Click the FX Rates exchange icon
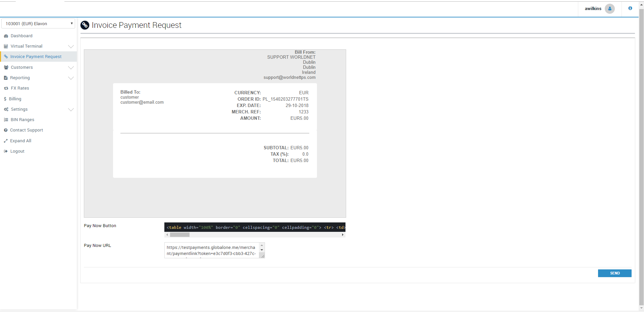 coord(6,88)
